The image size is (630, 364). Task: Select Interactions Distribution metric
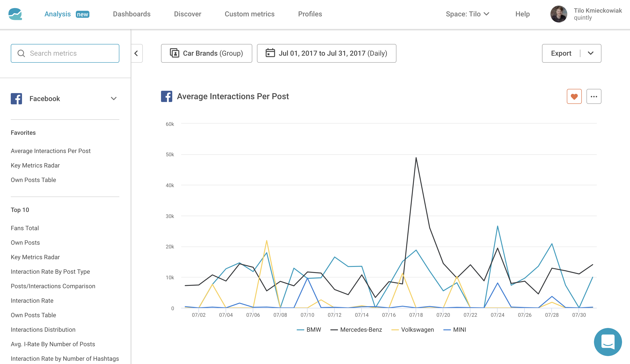pos(43,330)
